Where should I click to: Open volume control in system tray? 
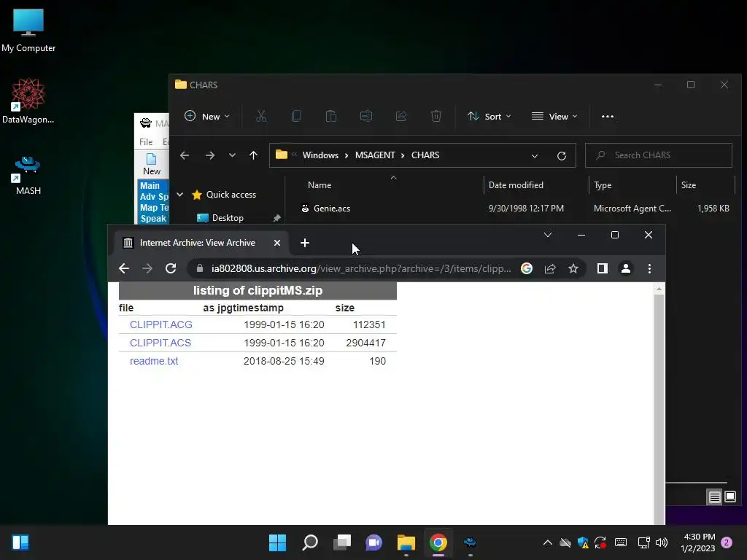(661, 542)
